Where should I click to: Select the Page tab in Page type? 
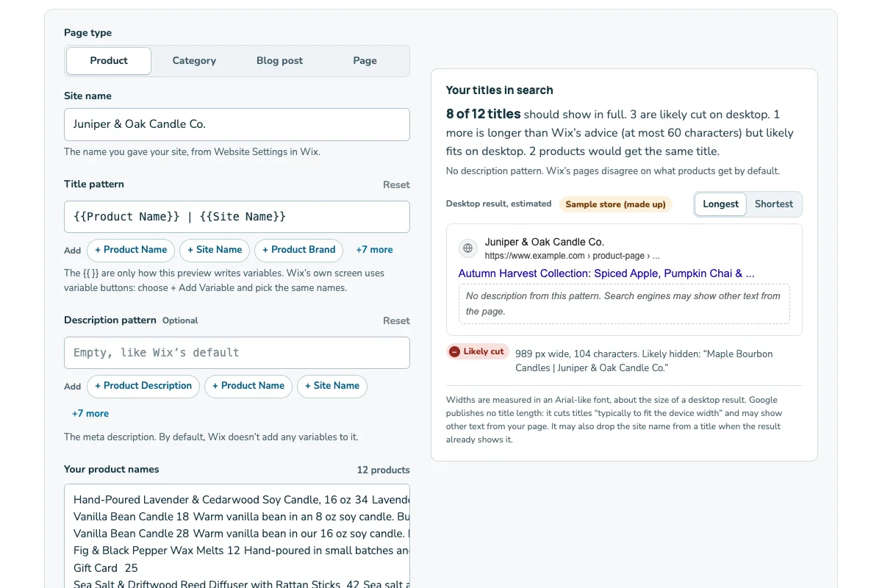[x=365, y=61]
